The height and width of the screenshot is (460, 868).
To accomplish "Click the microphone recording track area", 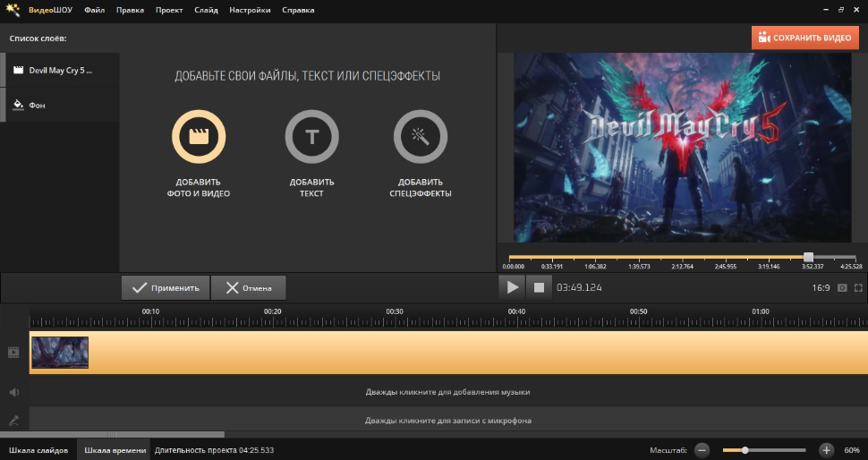I will [447, 421].
